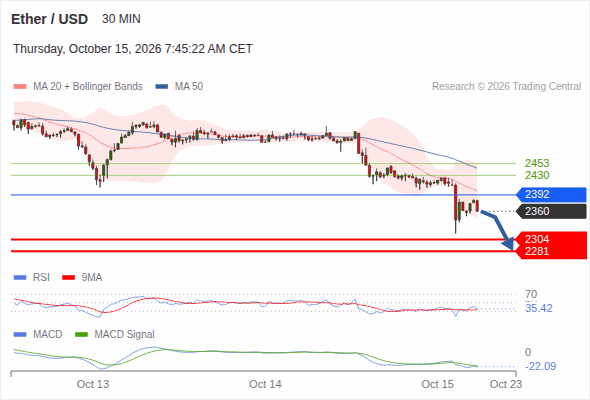Screen dimensions: 590x400
Task: Select the 30 MIN timeframe label
Action: tap(121, 19)
